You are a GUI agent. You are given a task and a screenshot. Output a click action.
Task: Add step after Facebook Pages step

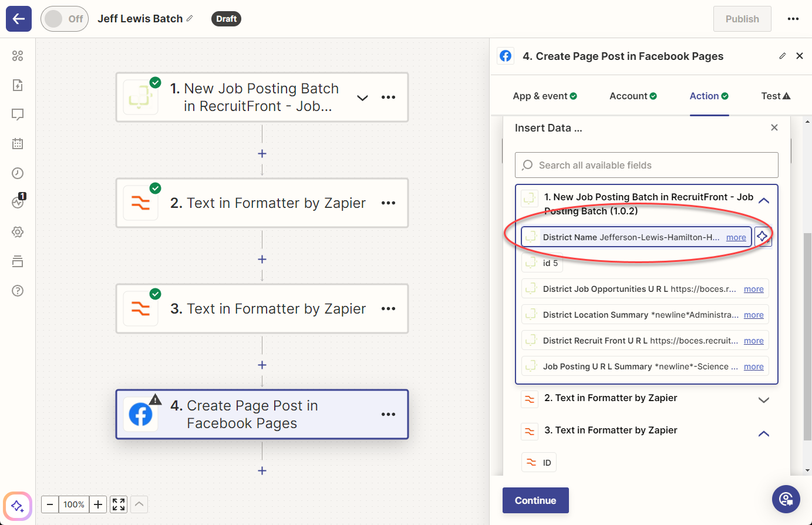(x=262, y=470)
